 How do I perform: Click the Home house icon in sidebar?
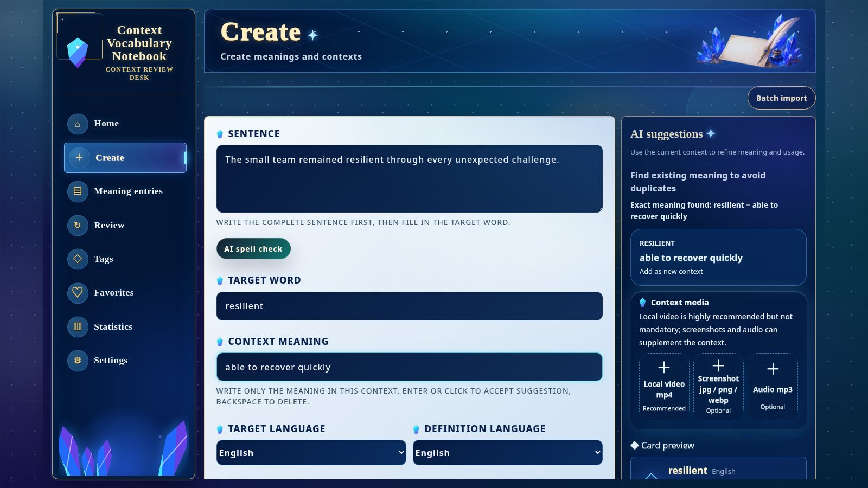point(78,124)
